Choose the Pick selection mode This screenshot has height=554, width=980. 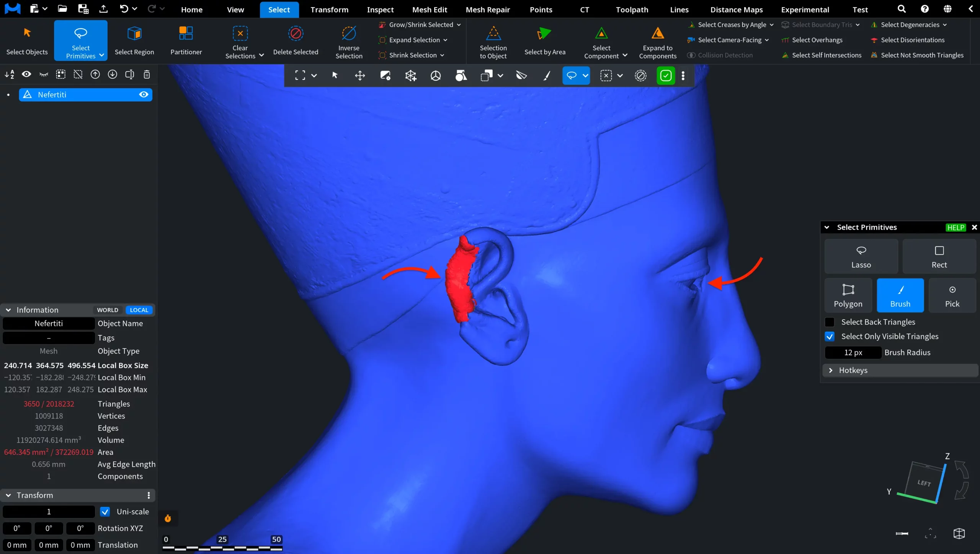pyautogui.click(x=952, y=295)
